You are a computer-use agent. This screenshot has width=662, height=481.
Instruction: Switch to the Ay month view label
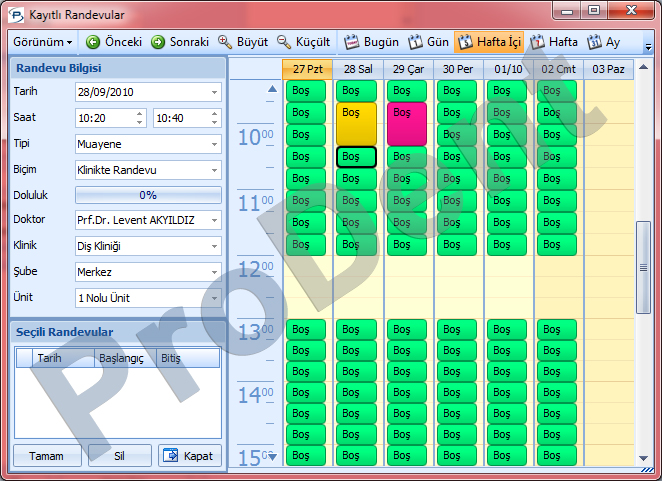613,42
